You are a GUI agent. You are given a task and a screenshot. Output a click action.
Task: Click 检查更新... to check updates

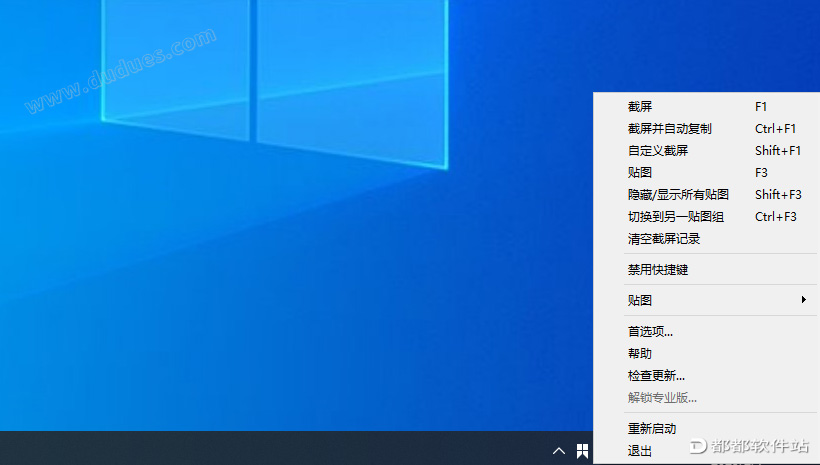pos(656,376)
